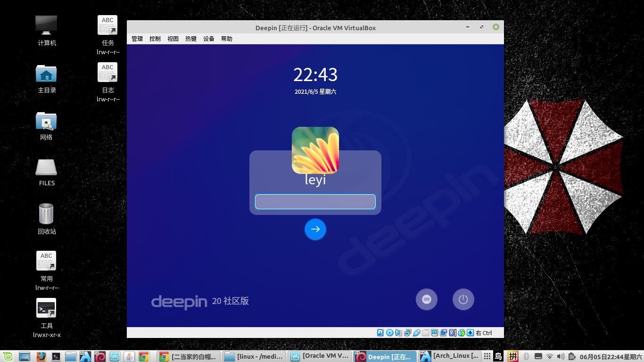This screenshot has width=644, height=362.
Task: Click the on-screen keyboard tray icon
Action: (538, 356)
